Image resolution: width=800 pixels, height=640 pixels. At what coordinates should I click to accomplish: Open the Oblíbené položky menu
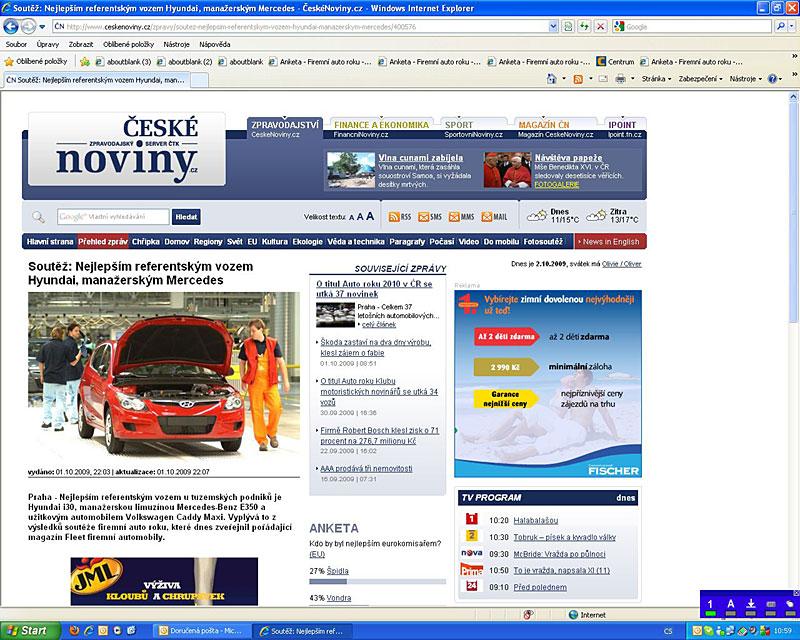(129, 44)
